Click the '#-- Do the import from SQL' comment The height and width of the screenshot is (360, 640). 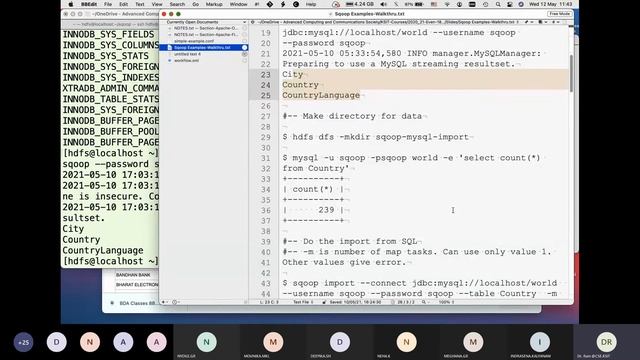[350, 242]
